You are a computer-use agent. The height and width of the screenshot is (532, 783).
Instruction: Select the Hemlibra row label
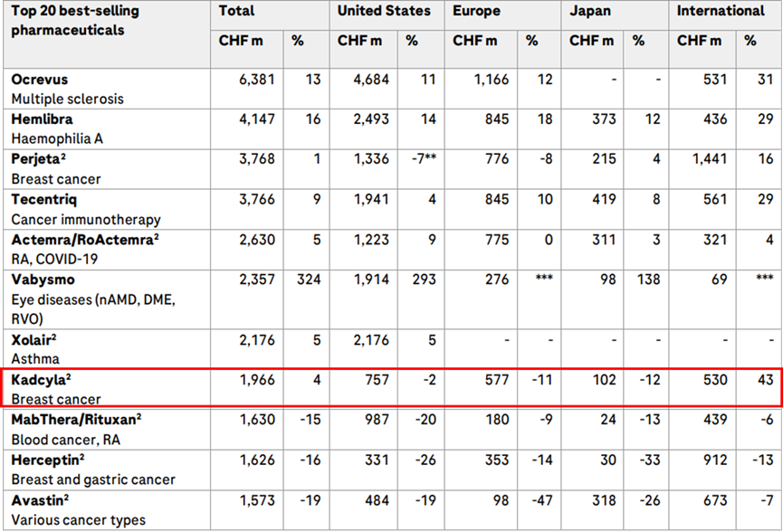42,119
